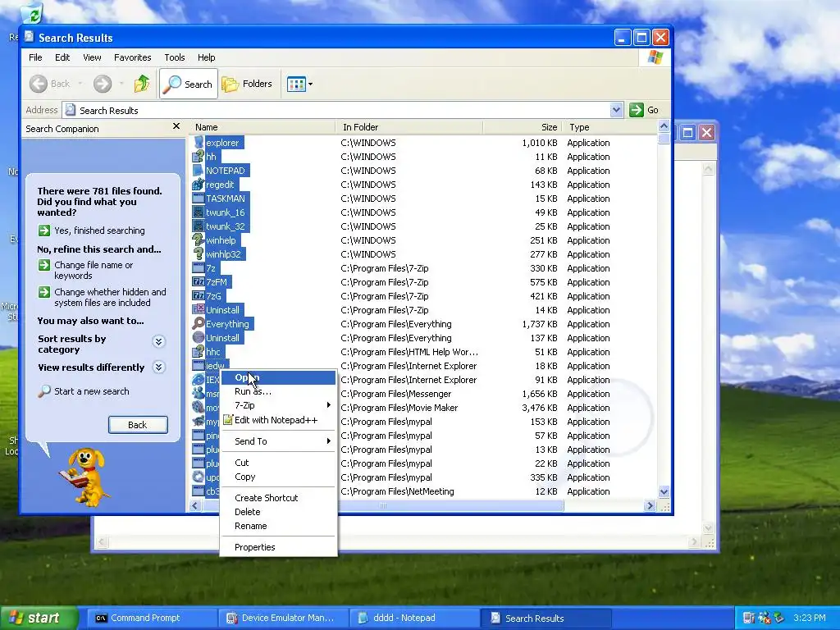Open the File menu
The height and width of the screenshot is (630, 840).
tap(35, 57)
